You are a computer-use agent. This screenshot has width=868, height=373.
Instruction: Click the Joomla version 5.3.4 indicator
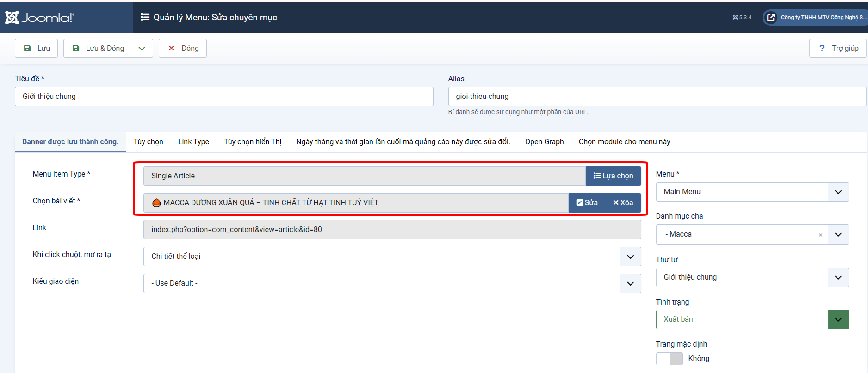[x=742, y=18]
